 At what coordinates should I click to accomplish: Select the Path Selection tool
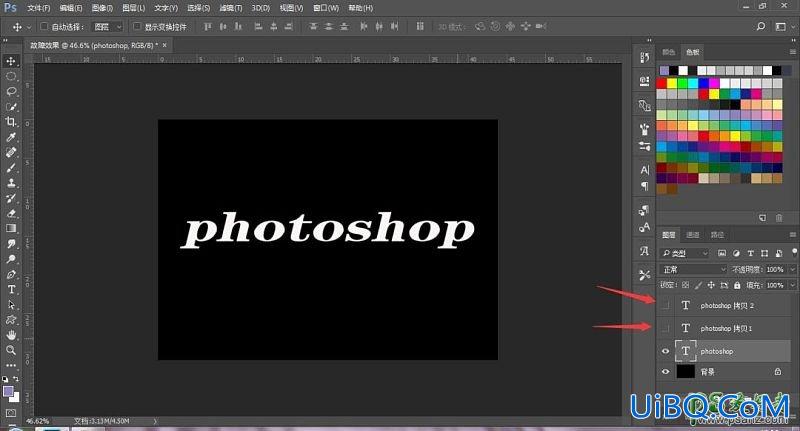pos(11,305)
